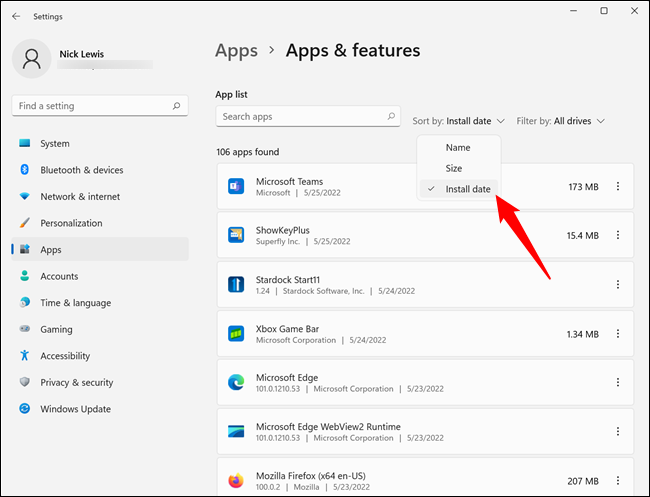Click the 106 apps found text
Image resolution: width=650 pixels, height=497 pixels.
pyautogui.click(x=247, y=152)
